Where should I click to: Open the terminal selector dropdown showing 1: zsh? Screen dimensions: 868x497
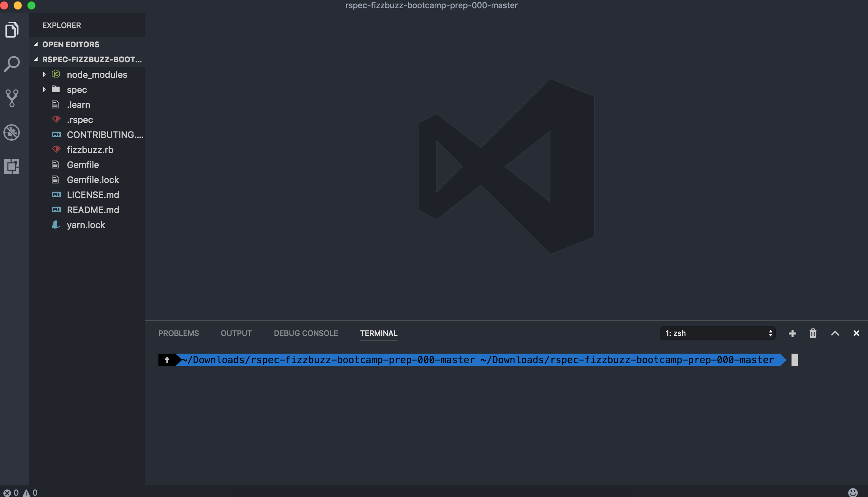coord(718,333)
